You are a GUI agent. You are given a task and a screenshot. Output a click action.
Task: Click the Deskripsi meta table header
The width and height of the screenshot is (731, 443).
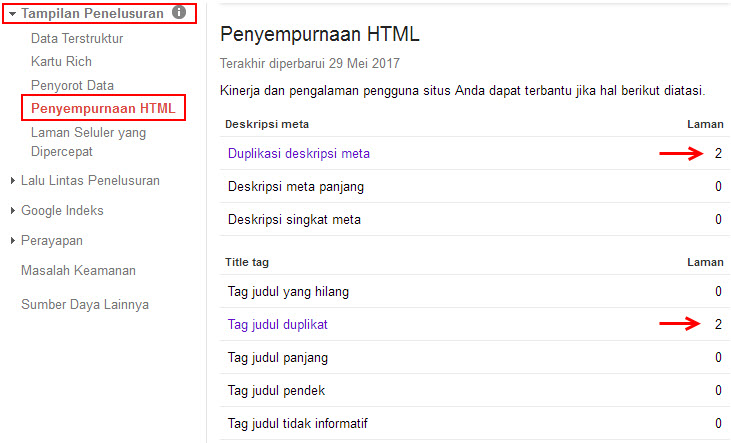pyautogui.click(x=267, y=124)
